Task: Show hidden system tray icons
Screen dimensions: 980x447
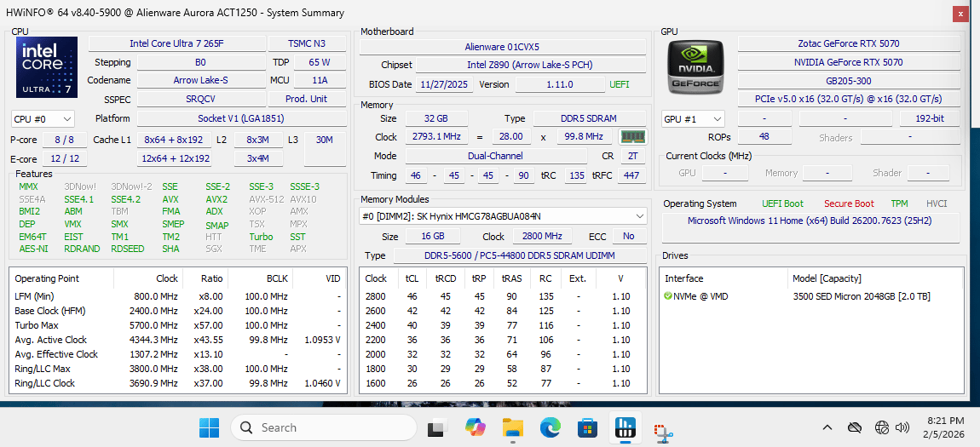Action: [827, 427]
